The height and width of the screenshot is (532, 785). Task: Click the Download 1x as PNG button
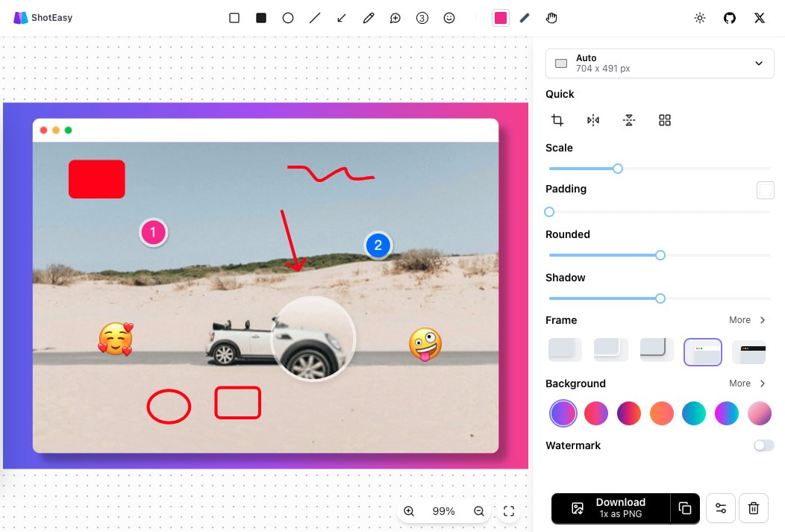[x=610, y=508]
